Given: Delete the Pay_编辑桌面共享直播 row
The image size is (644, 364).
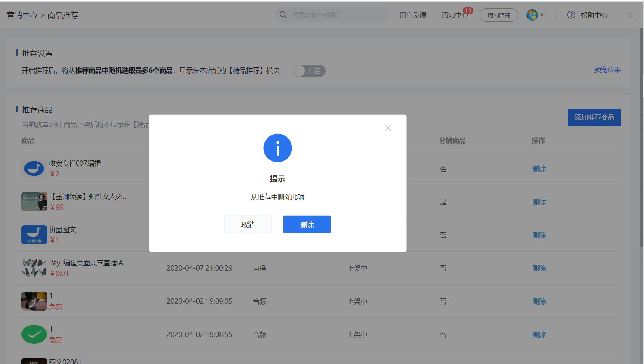Looking at the screenshot, I should 539,268.
